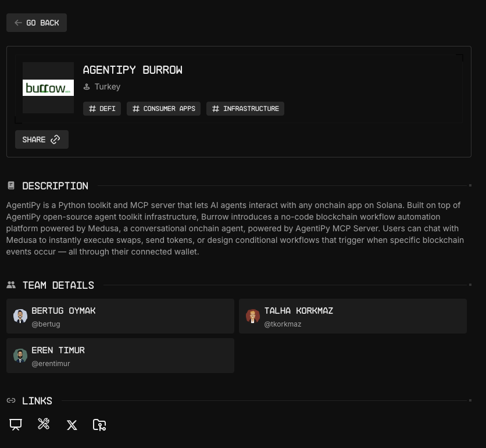Open the presentation link icon
Viewport: 486px width, 448px height.
(16, 424)
